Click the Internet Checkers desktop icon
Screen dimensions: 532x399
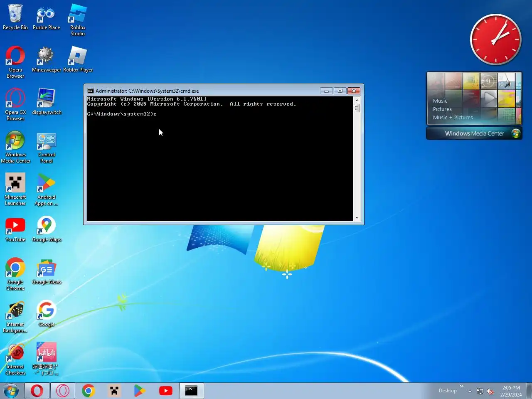point(15,359)
